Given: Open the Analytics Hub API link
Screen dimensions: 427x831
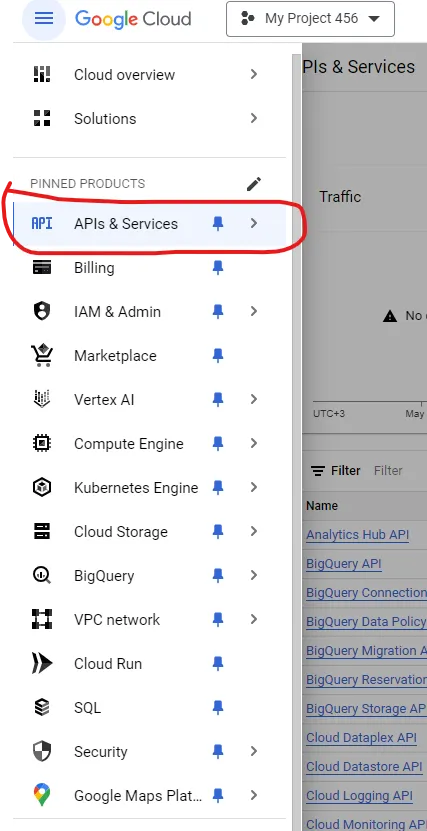Looking at the screenshot, I should tap(358, 535).
